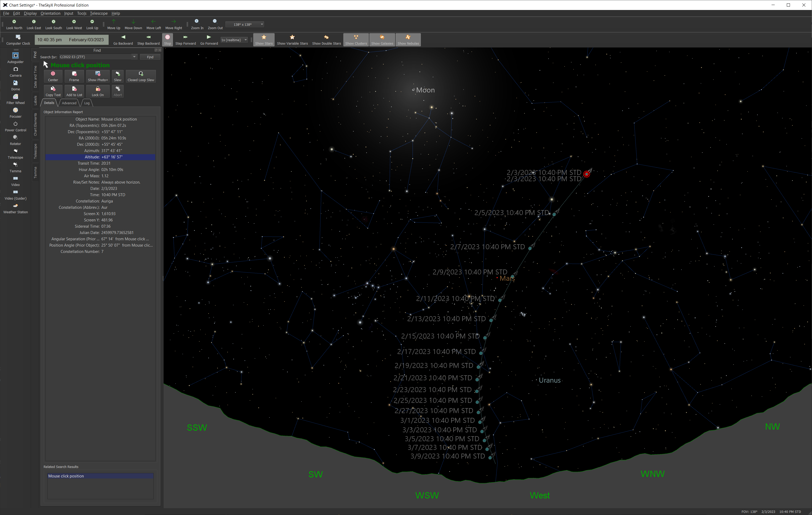The height and width of the screenshot is (515, 812).
Task: Open the Filter Wheel control
Action: [x=15, y=99]
